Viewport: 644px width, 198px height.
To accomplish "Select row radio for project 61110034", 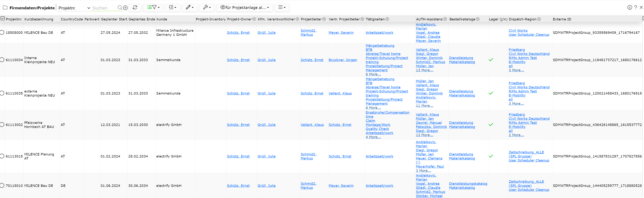I will [2, 60].
